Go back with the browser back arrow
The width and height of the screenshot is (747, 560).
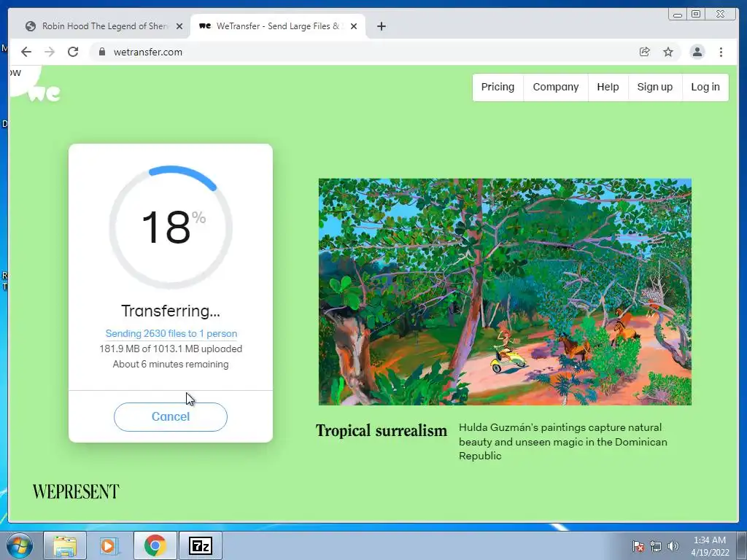click(26, 52)
